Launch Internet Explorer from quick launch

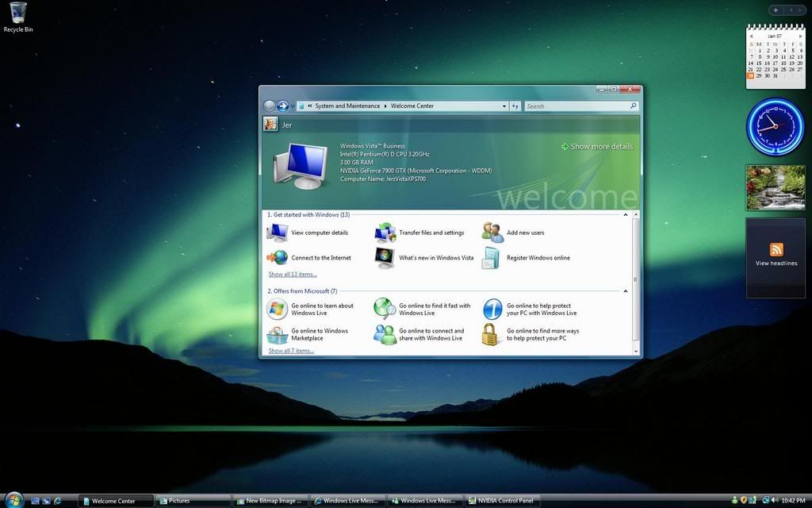coord(58,501)
